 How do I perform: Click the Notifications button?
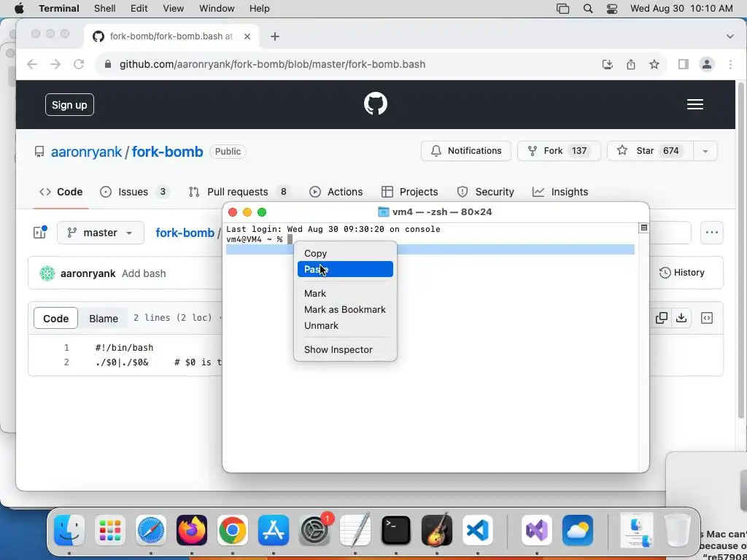(x=466, y=151)
